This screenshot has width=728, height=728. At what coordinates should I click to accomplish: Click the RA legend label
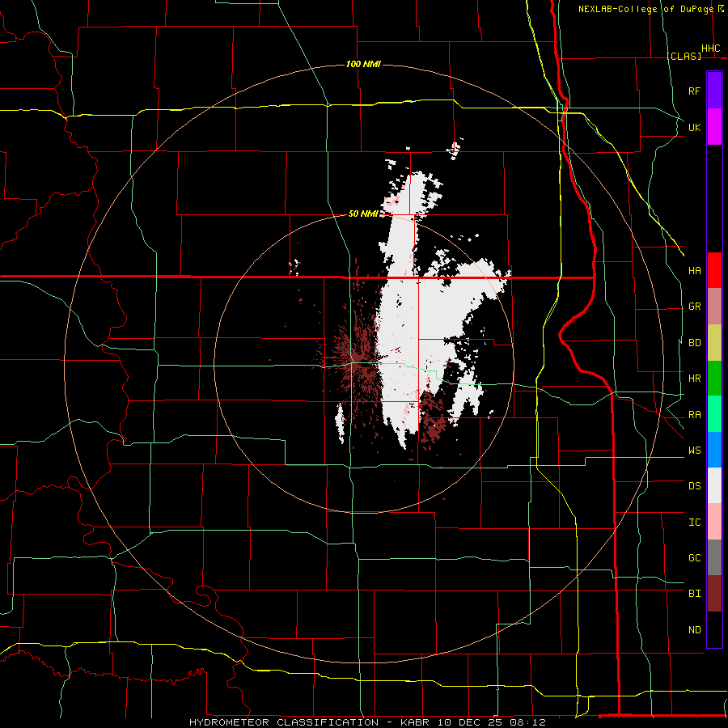point(694,415)
